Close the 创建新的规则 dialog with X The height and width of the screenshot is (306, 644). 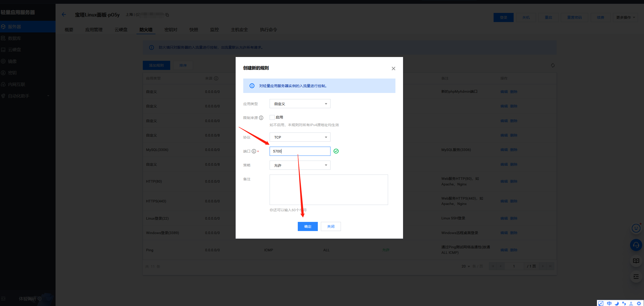393,69
